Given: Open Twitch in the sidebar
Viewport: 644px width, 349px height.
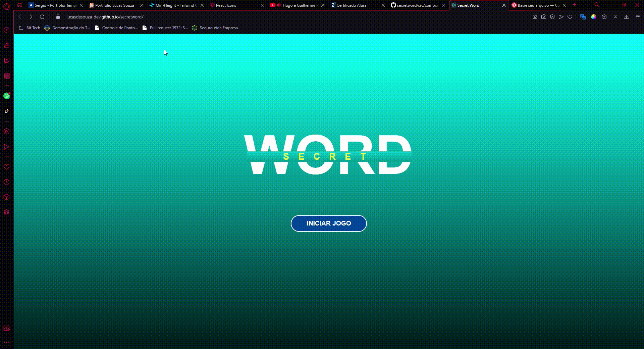Looking at the screenshot, I should [x=6, y=61].
